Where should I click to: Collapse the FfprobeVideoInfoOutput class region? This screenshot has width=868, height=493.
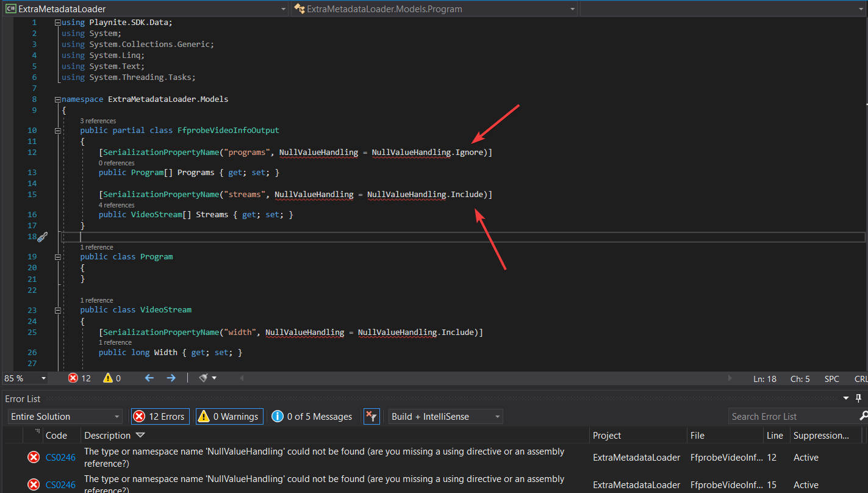tap(57, 130)
